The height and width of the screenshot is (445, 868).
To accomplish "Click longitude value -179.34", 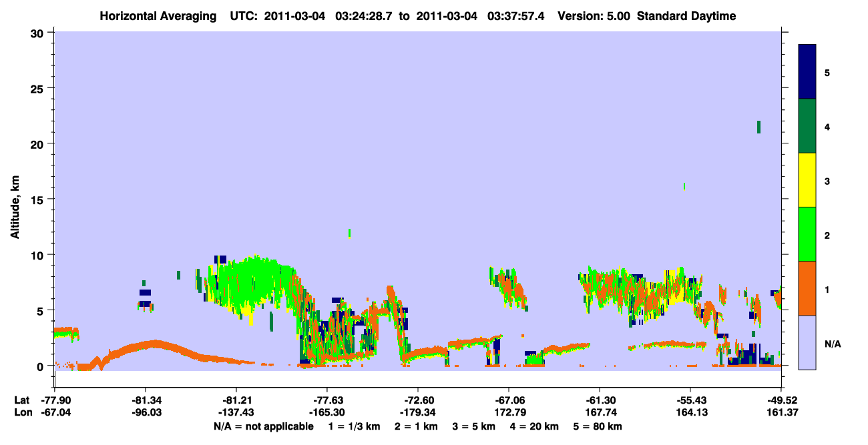I will tap(417, 412).
